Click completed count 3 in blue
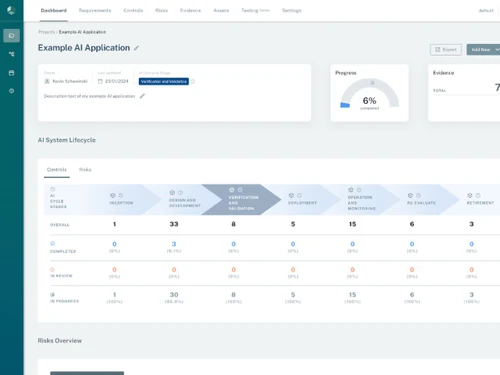 [174, 244]
